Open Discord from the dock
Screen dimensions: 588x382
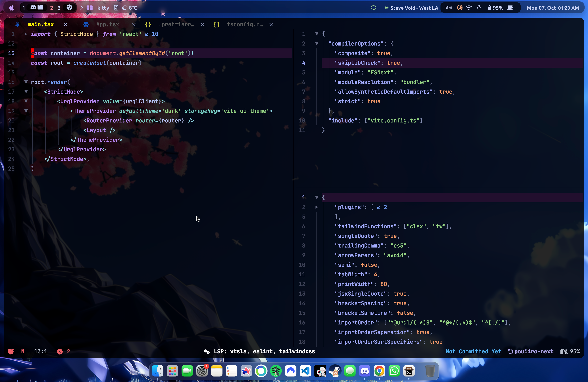point(365,371)
